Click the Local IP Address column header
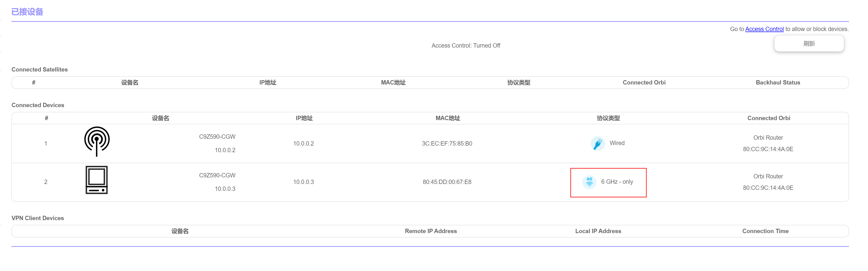This screenshot has height=271, width=868. [x=598, y=231]
